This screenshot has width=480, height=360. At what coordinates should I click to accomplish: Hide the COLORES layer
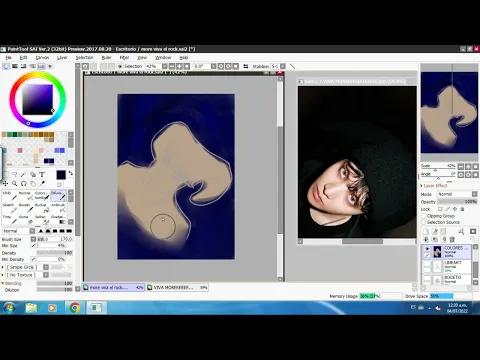coord(427,249)
